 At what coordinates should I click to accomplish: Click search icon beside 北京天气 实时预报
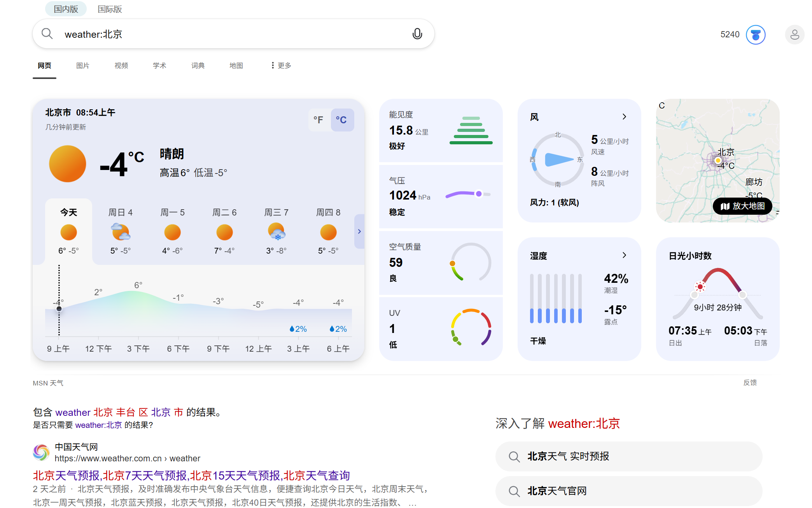(514, 457)
